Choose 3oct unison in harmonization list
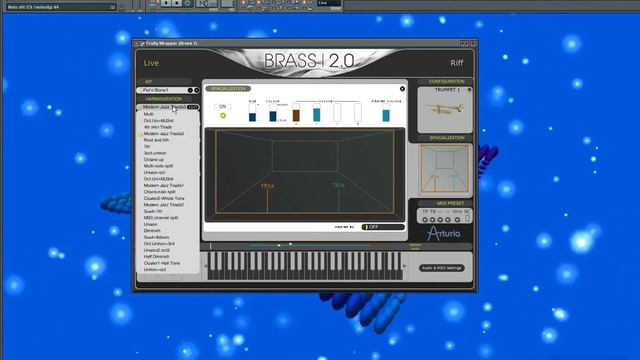The height and width of the screenshot is (360, 640). 155,153
